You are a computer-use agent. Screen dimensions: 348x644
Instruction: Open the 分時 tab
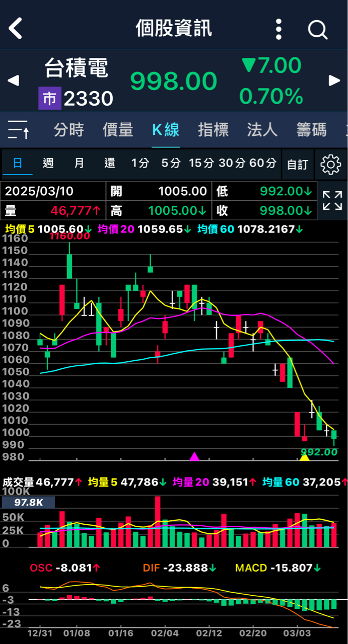(x=69, y=130)
